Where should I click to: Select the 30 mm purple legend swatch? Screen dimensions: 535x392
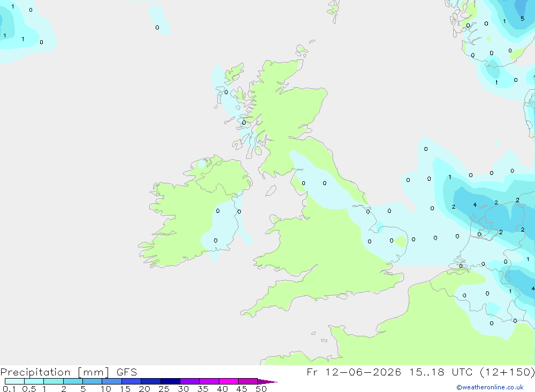(190, 381)
